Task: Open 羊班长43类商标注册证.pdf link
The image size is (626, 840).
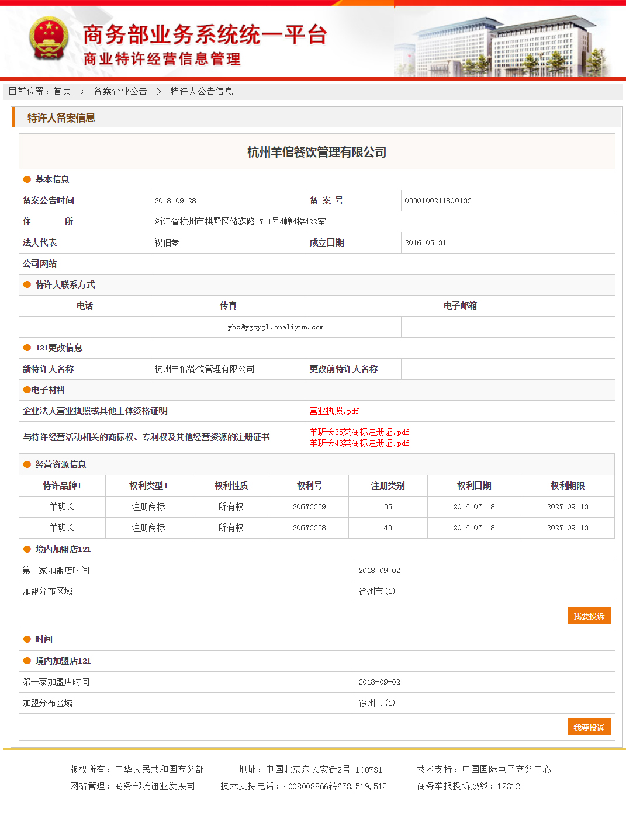Action: pyautogui.click(x=359, y=443)
